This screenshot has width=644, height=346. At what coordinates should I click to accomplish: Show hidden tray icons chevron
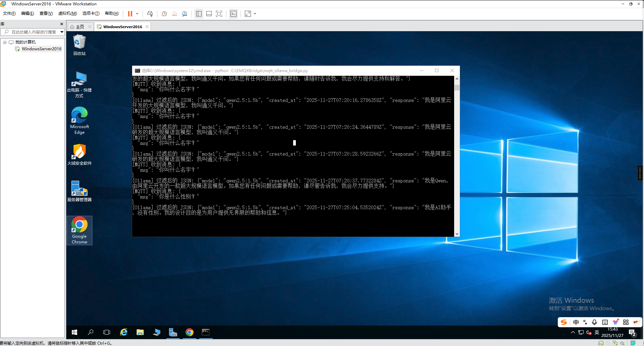pyautogui.click(x=573, y=332)
